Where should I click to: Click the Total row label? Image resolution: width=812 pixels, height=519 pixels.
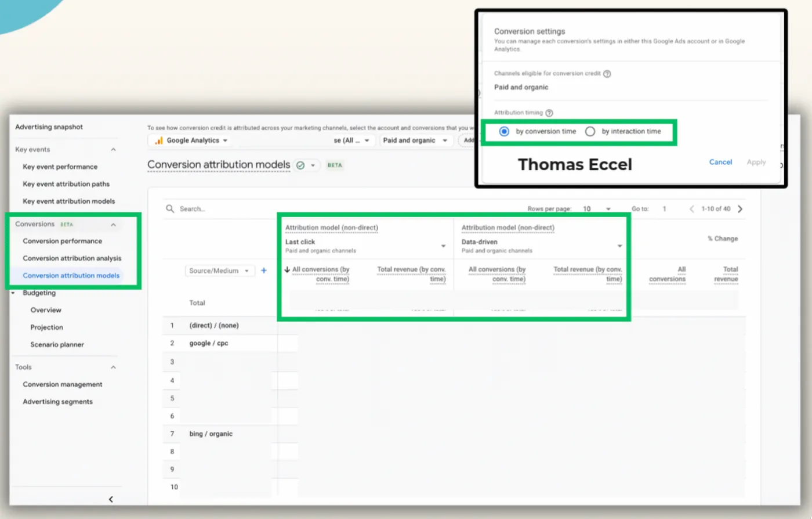(197, 303)
